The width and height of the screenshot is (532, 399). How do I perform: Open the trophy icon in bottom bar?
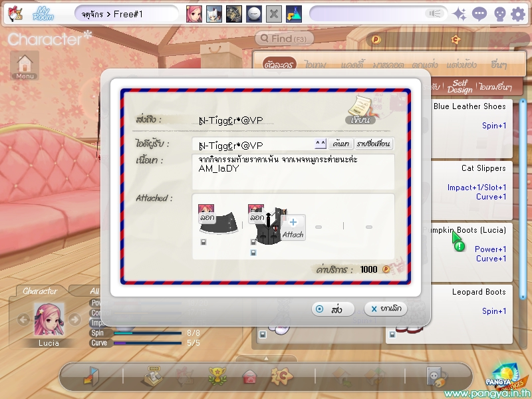click(x=217, y=376)
